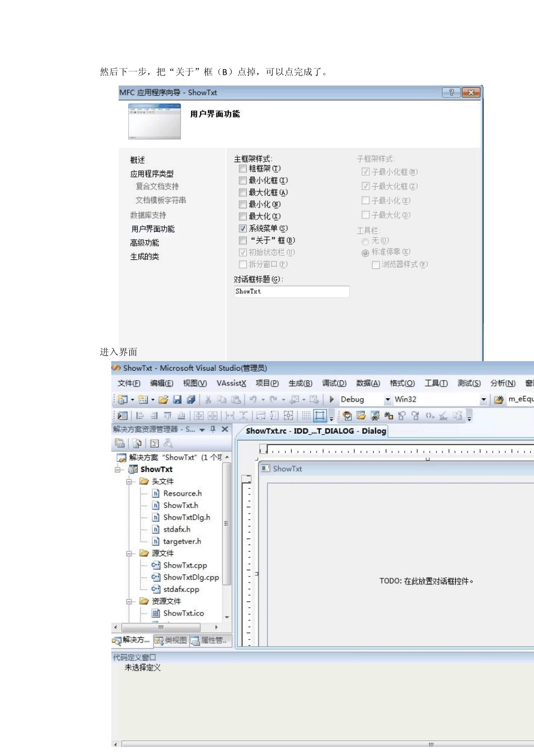Check the 粗框架(T) checkbox
Viewport: 534px width, 756px height.
point(243,168)
